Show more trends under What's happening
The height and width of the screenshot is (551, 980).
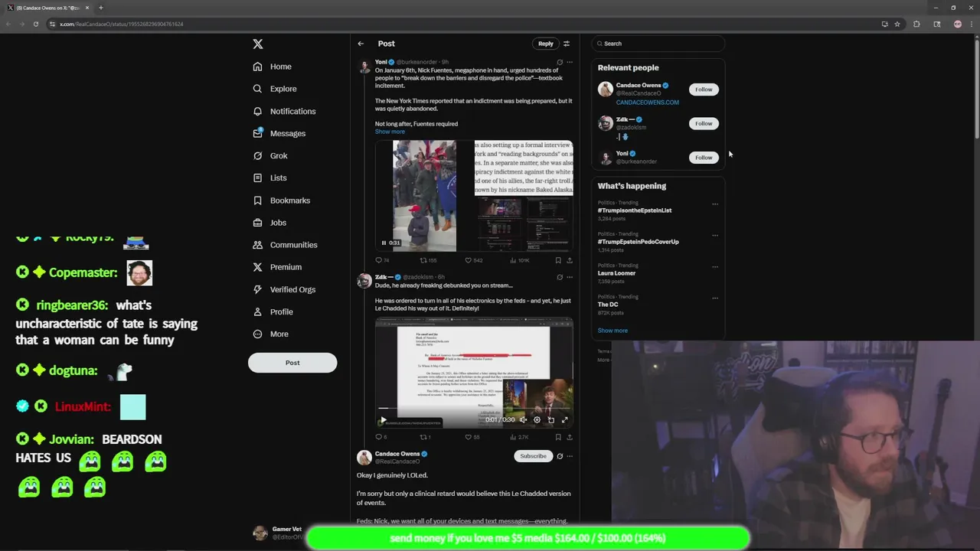[612, 331]
